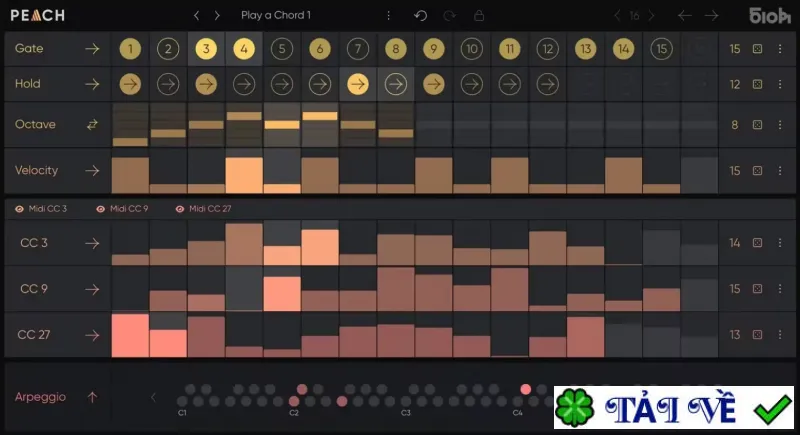Toggle Gate step 2
The height and width of the screenshot is (435, 800).
pyautogui.click(x=168, y=49)
